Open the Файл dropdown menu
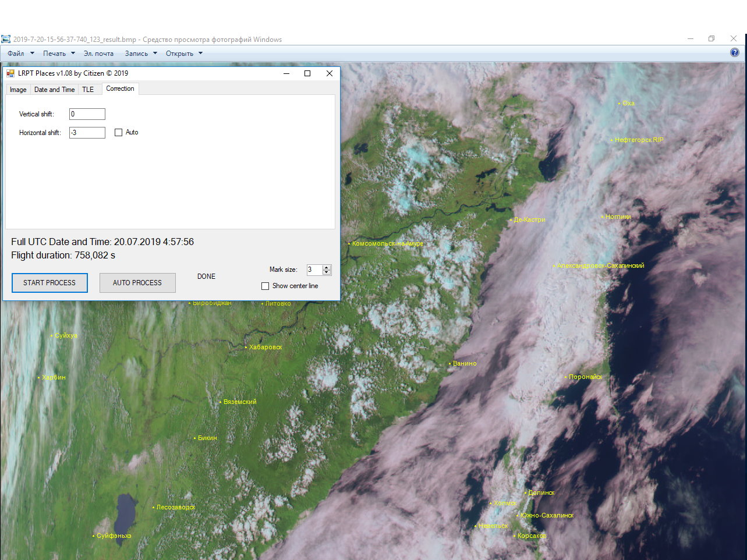The width and height of the screenshot is (747, 560). pos(20,54)
